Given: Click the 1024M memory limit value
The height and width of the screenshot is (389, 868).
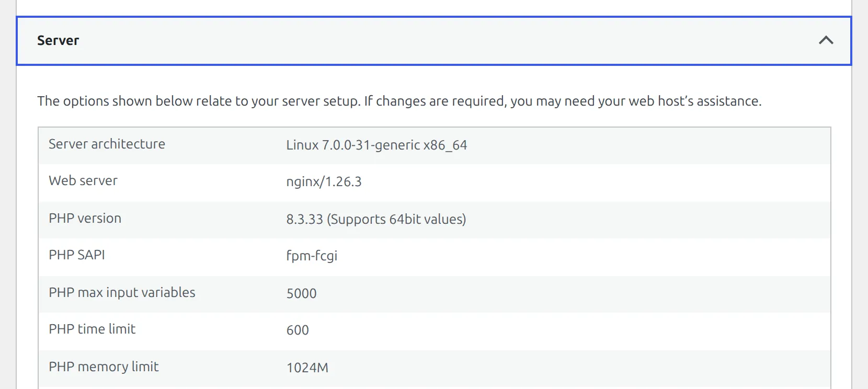Looking at the screenshot, I should (307, 368).
